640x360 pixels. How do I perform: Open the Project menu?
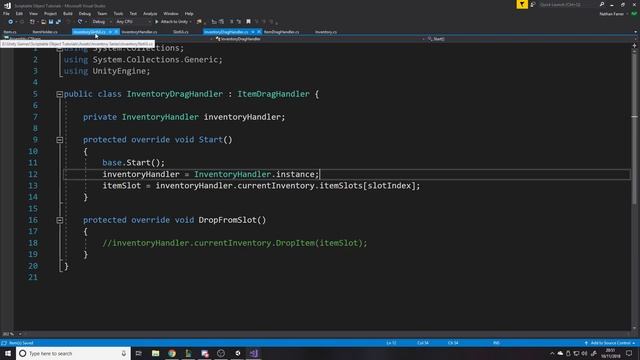50,13
